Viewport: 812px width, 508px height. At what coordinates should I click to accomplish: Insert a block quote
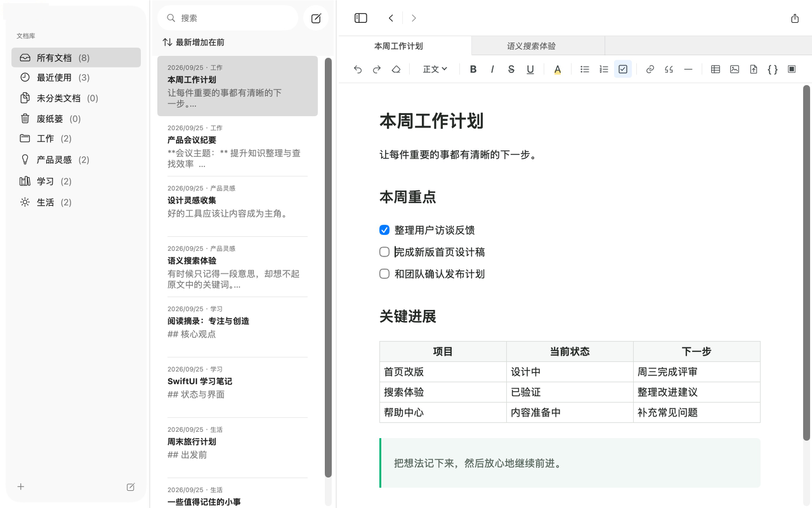669,69
